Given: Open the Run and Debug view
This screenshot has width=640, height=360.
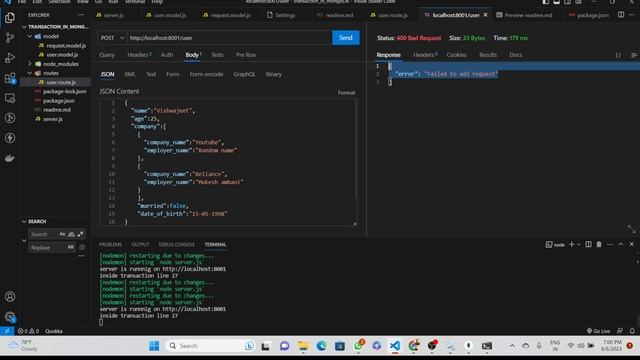Looking at the screenshot, I should pos(10,58).
